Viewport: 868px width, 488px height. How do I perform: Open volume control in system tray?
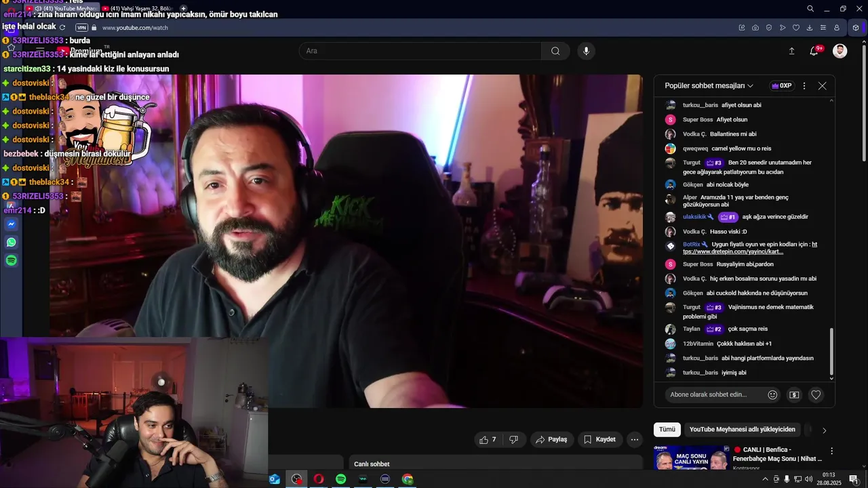(808, 479)
